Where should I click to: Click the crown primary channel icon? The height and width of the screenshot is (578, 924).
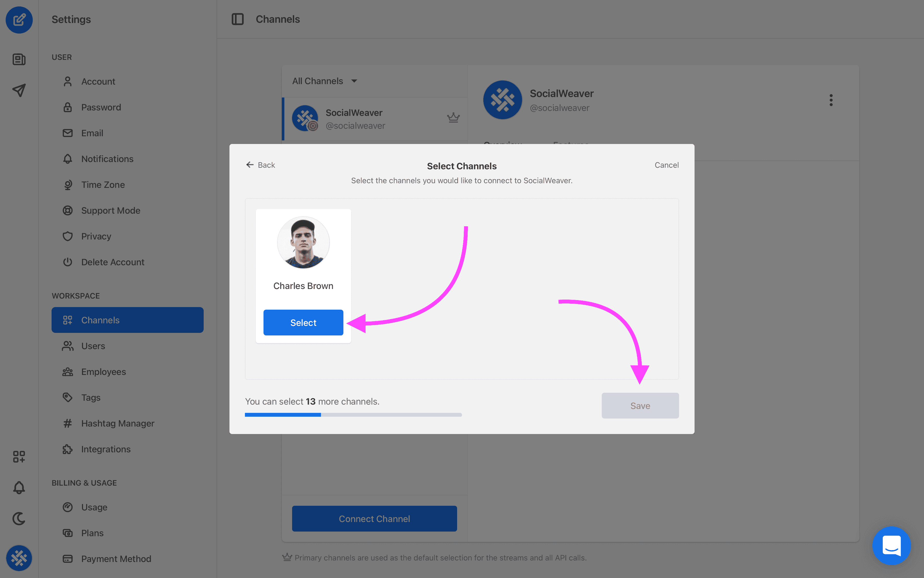453,117
